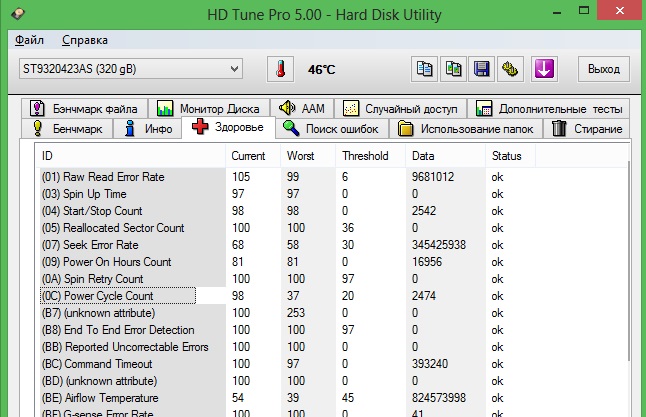Open options via the gears toolbar icon

tap(510, 69)
